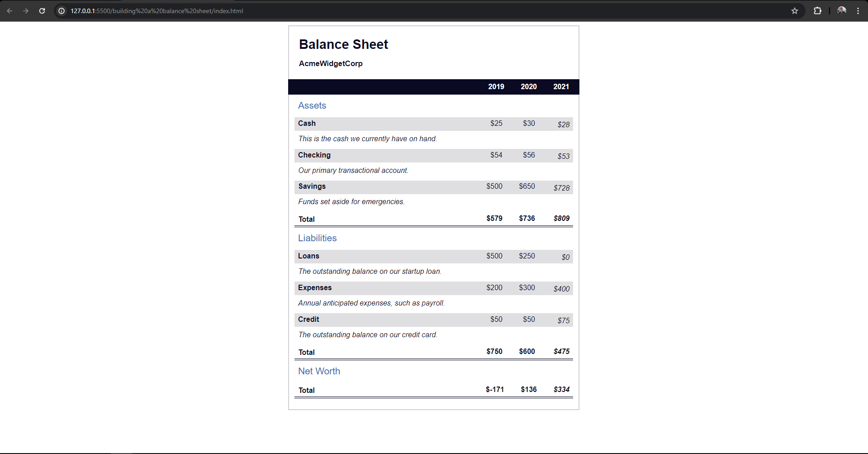Click the Savings row label
The image size is (868, 454).
click(312, 186)
